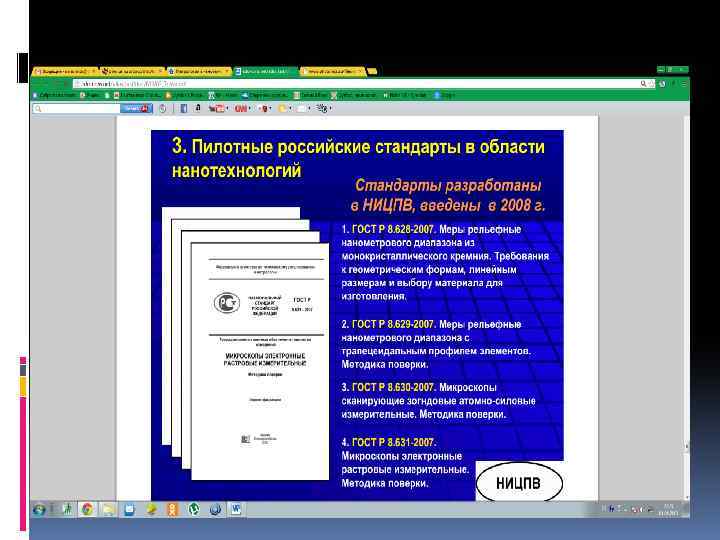Switch to the fifth browser tab
Screen dimensions: 720x540
[x=332, y=71]
